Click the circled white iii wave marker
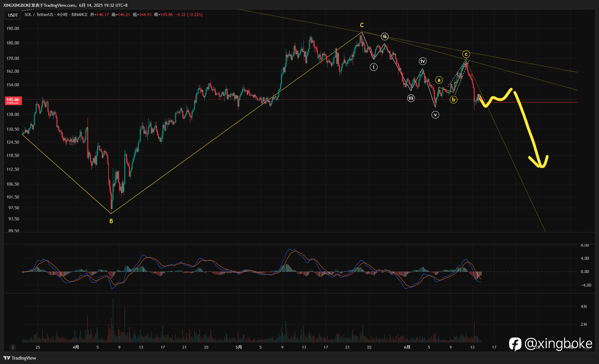Screen dimensions: 599x364 click(411, 98)
